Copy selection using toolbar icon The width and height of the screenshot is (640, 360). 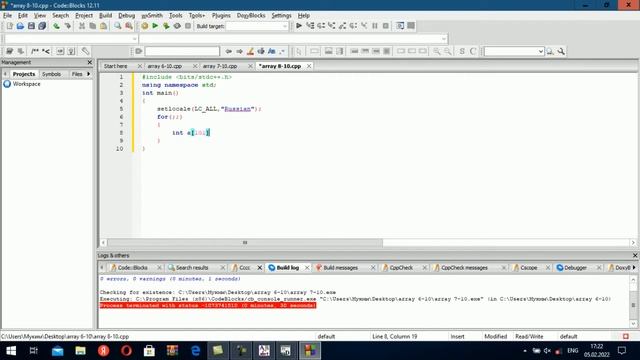click(x=93, y=26)
